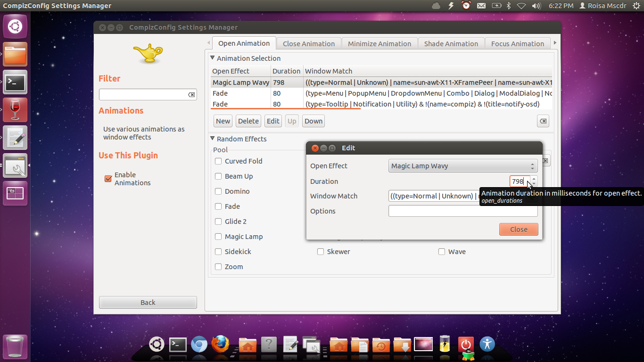Close the Edit dialog with Close button
This screenshot has width=644, height=362.
pyautogui.click(x=519, y=230)
